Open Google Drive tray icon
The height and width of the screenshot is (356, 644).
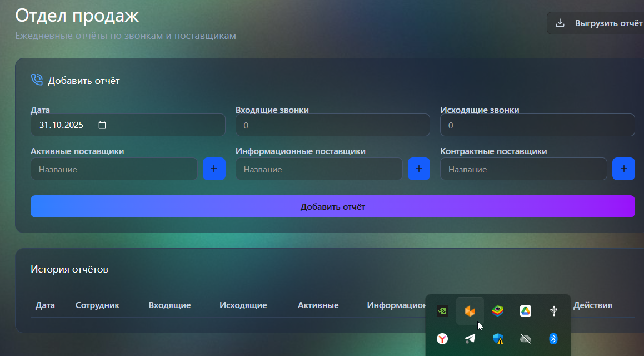pyautogui.click(x=526, y=311)
